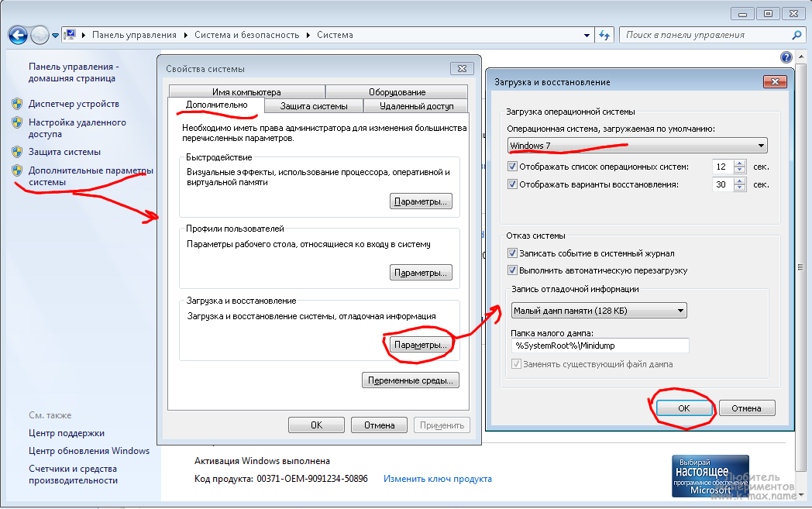Open Переменные среды button
Image resolution: width=812 pixels, height=509 pixels.
coord(410,380)
